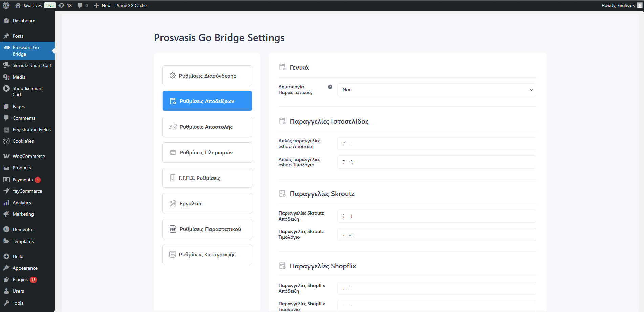644x312 pixels.
Task: Click the user avatar next to Howdy
Action: coord(639,5)
